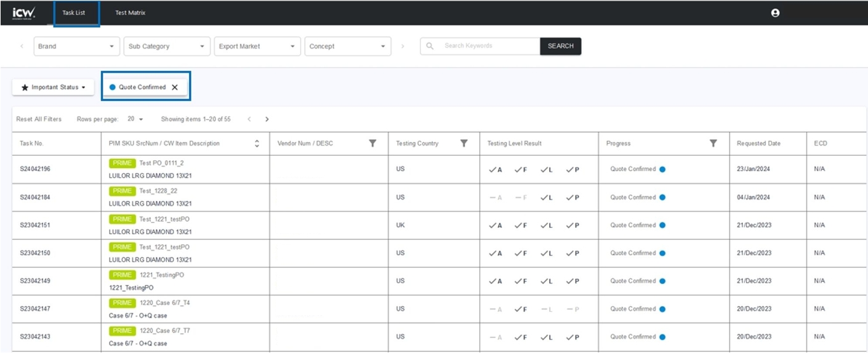The width and height of the screenshot is (868, 353).
Task: Click the Progress column filter icon
Action: tap(713, 143)
